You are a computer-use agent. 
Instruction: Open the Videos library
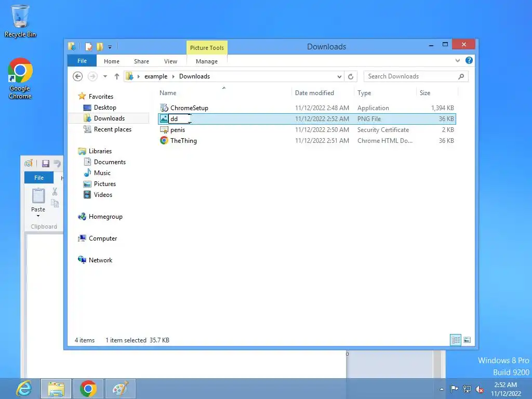pyautogui.click(x=103, y=195)
